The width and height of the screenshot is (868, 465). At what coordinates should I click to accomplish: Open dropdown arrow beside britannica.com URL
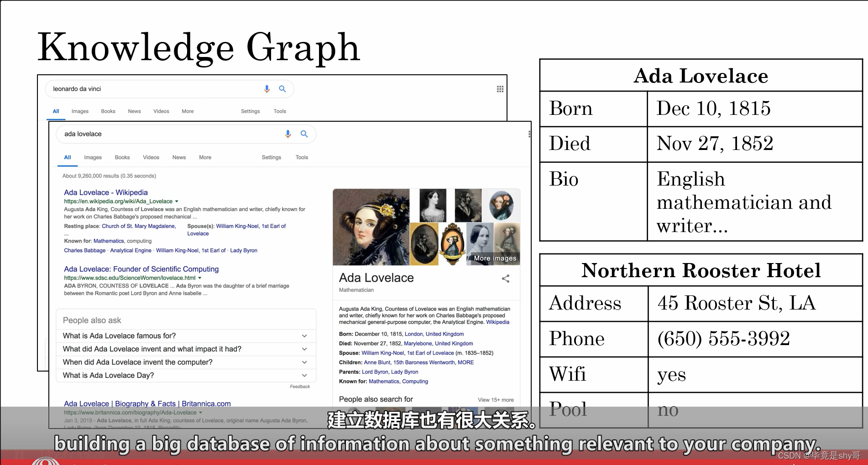[200, 413]
